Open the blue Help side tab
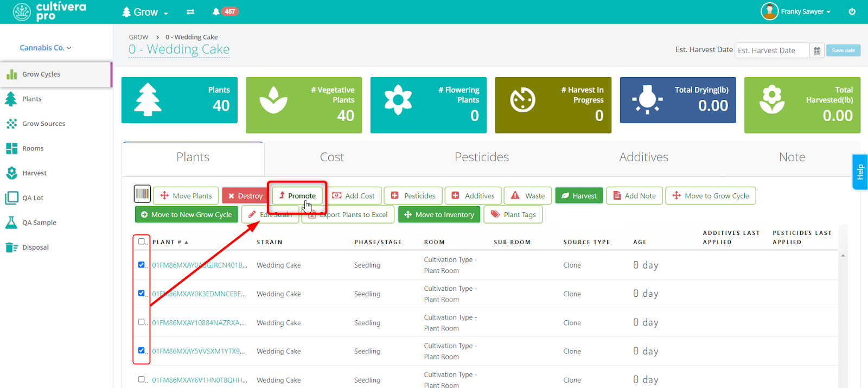The width and height of the screenshot is (868, 388). 860,172
